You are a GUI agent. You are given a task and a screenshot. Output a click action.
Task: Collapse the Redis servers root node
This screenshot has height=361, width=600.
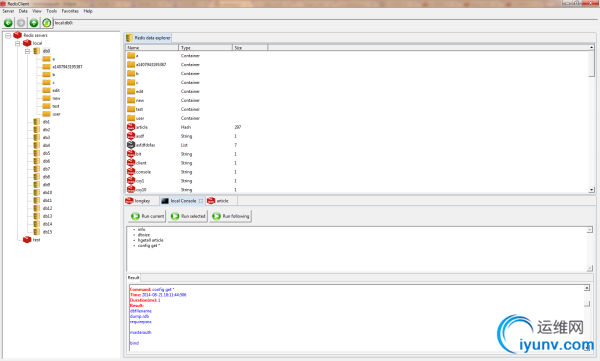(x=8, y=36)
